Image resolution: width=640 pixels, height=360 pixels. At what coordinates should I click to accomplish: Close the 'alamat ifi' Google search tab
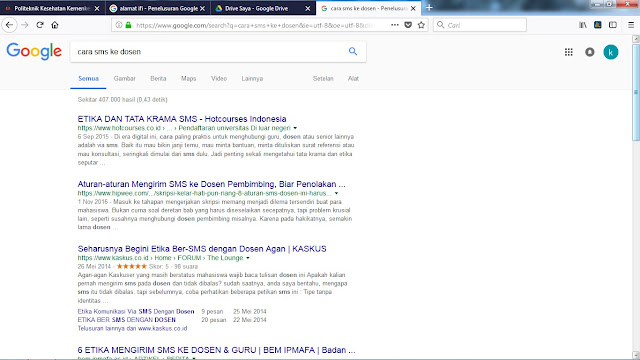click(x=202, y=8)
